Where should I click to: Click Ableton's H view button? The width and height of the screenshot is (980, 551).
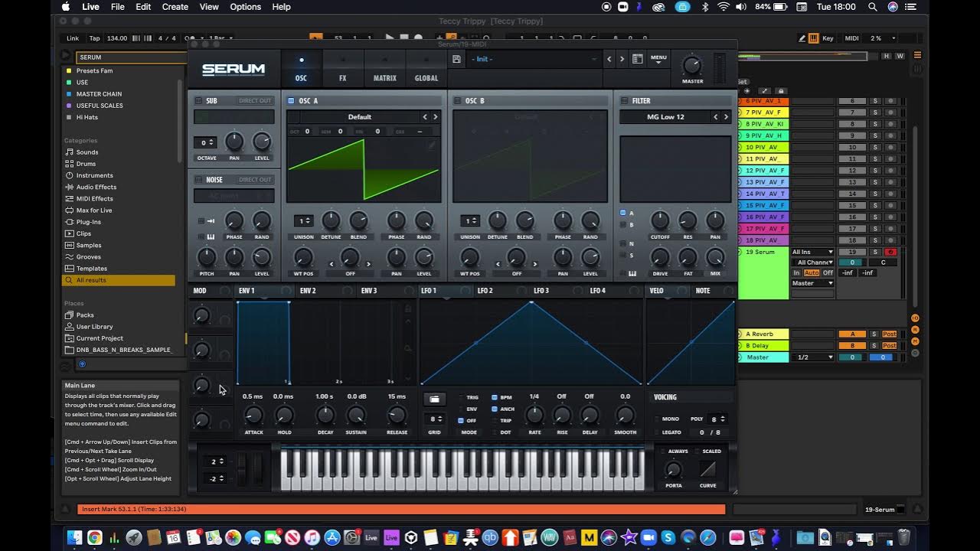click(x=887, y=56)
